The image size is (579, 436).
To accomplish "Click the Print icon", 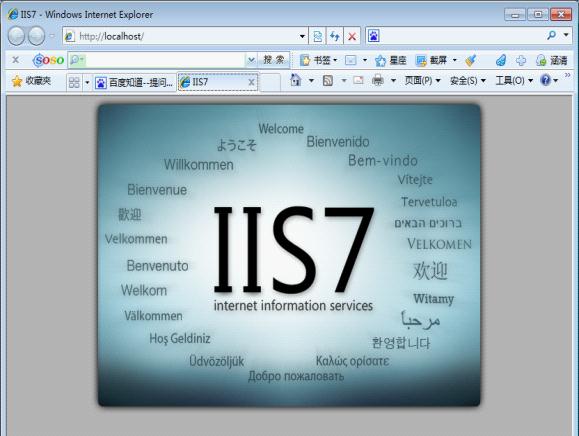I will tap(378, 80).
